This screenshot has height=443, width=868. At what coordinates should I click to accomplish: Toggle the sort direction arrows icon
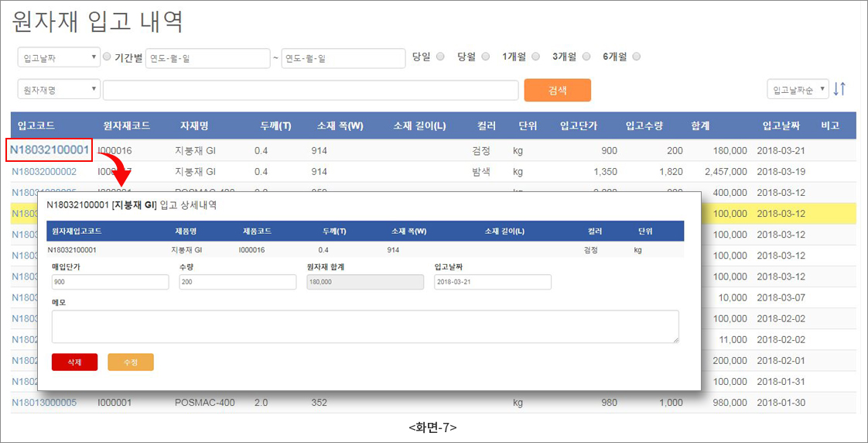(x=839, y=89)
